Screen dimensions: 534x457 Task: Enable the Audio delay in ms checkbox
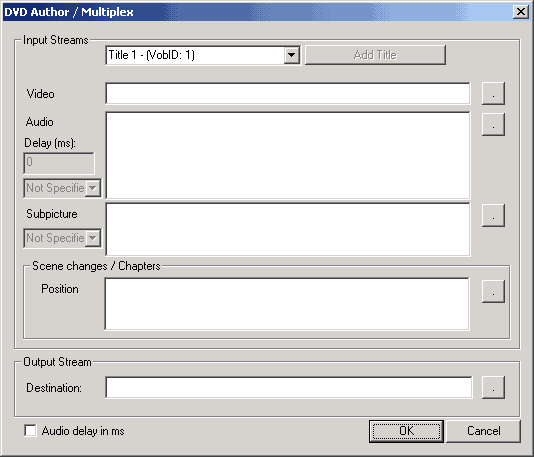click(x=30, y=430)
